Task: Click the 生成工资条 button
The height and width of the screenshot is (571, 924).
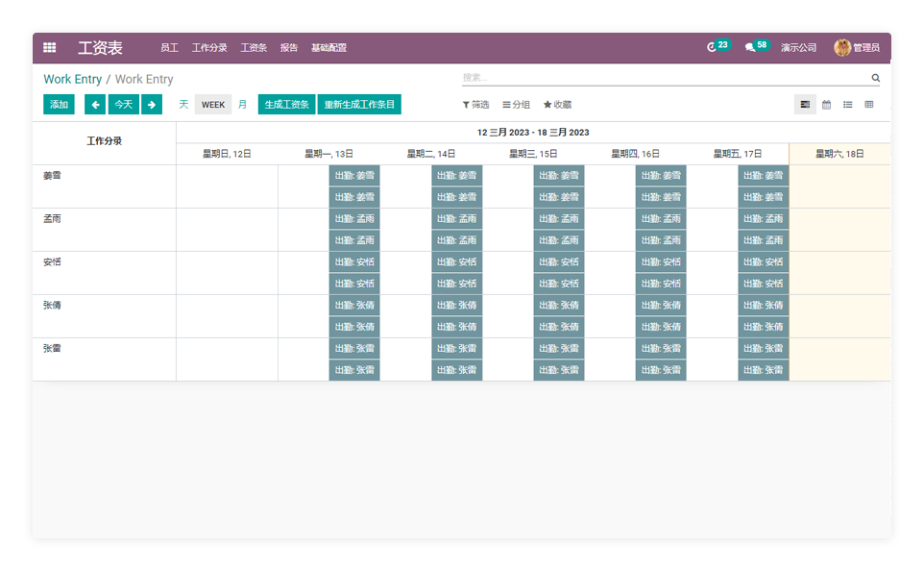Action: 287,105
